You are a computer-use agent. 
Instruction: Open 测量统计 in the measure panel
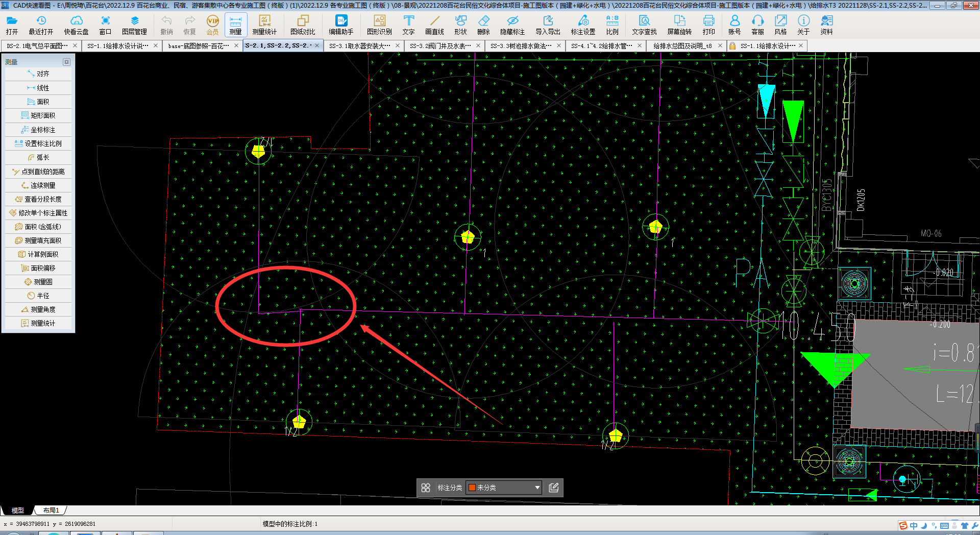(38, 323)
